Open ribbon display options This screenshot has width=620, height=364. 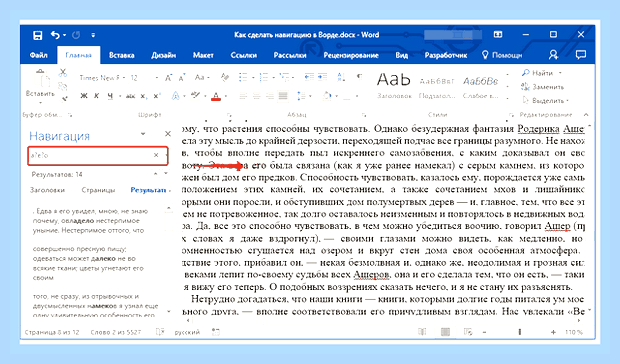(x=498, y=35)
